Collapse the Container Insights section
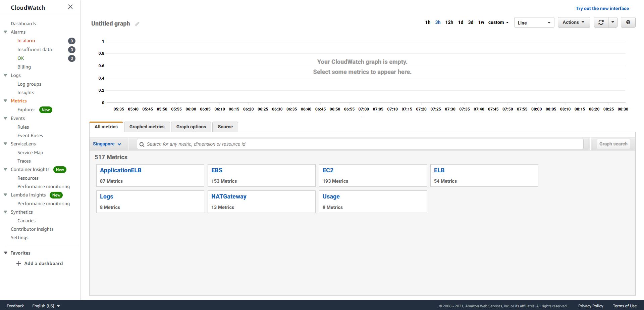Screen dimensions: 644x310 pyautogui.click(x=5, y=169)
